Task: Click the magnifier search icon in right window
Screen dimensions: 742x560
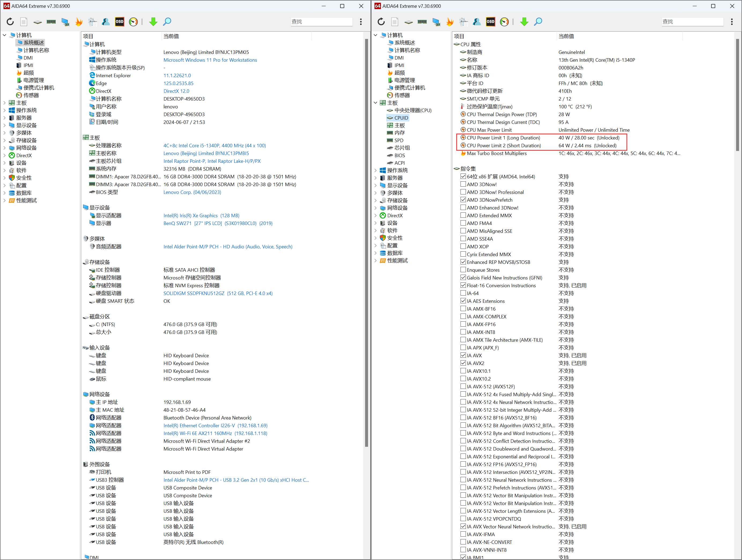Action: point(538,22)
